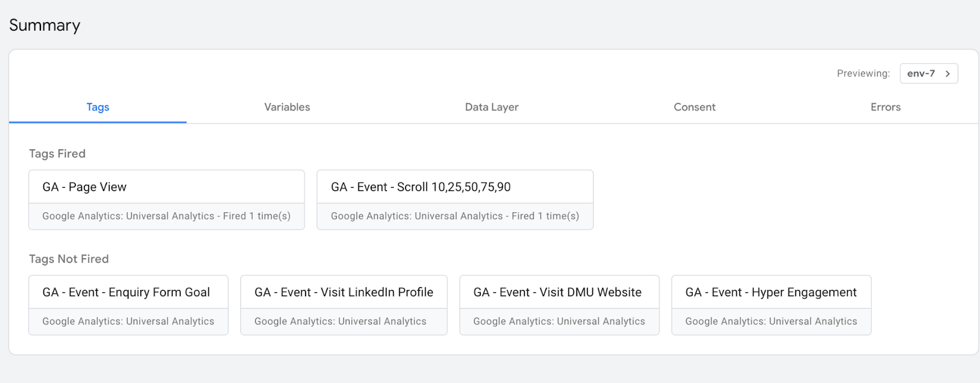Image resolution: width=980 pixels, height=383 pixels.
Task: Click the Previewing label text
Action: coord(863,73)
